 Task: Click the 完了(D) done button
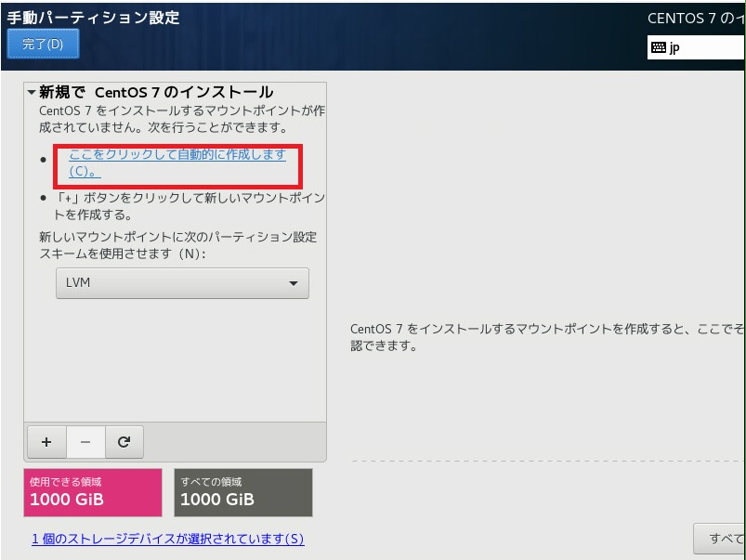point(43,45)
